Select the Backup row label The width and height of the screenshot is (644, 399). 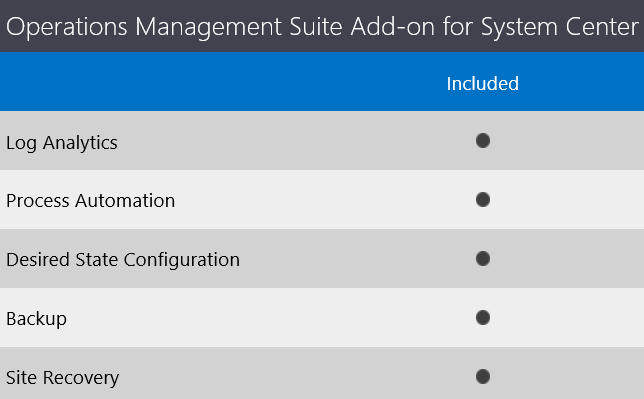(36, 319)
